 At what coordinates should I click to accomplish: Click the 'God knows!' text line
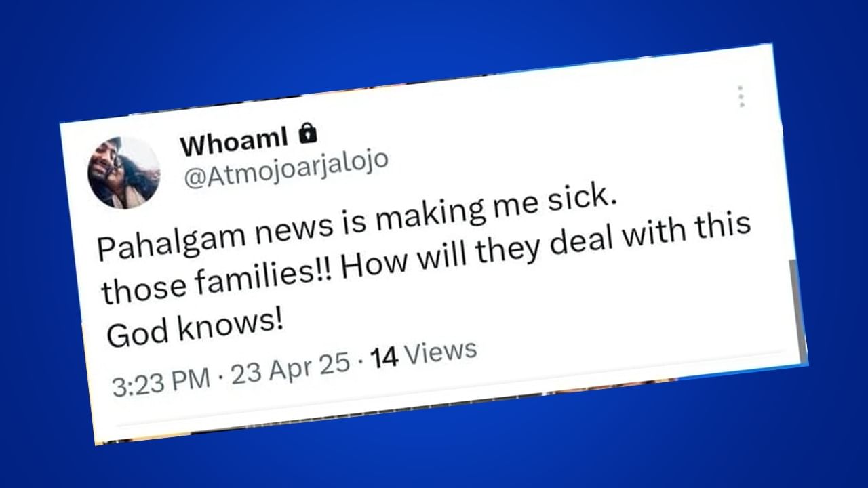click(x=195, y=328)
